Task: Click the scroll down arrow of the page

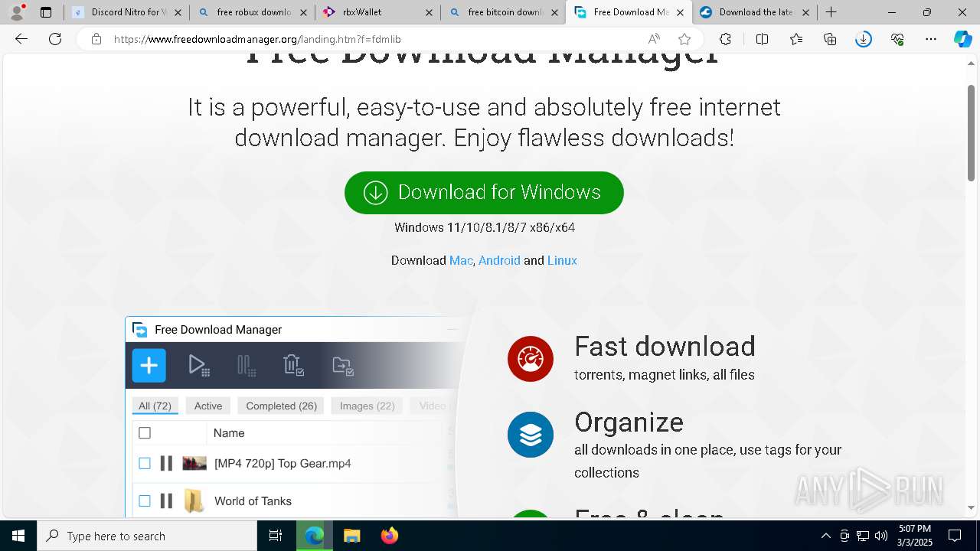Action: click(972, 507)
